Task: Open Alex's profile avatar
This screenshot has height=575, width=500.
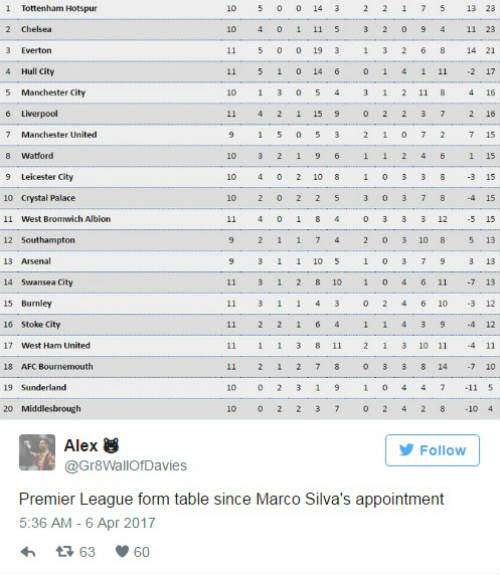Action: (37, 452)
